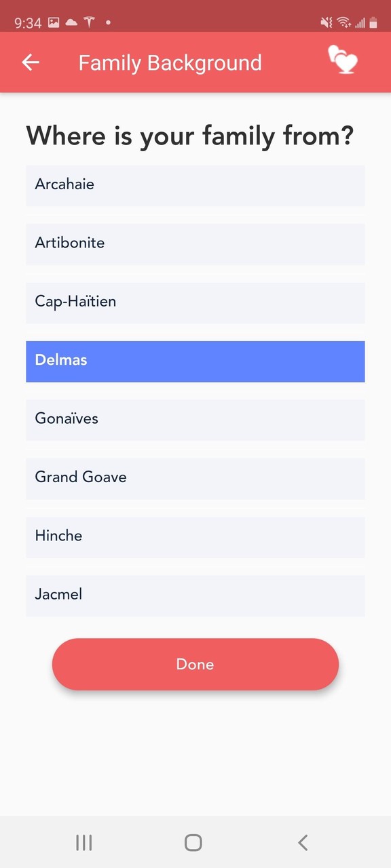Click the back arrow in the header
This screenshot has width=391, height=868.
coord(30,62)
